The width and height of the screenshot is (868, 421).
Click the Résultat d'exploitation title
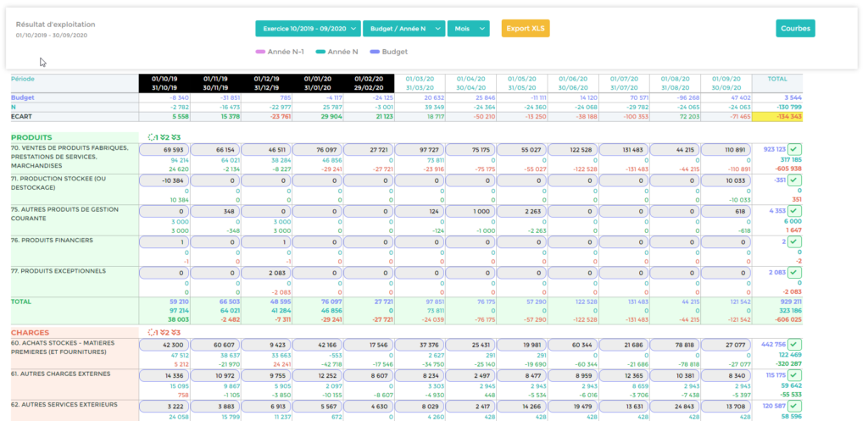[x=55, y=25]
